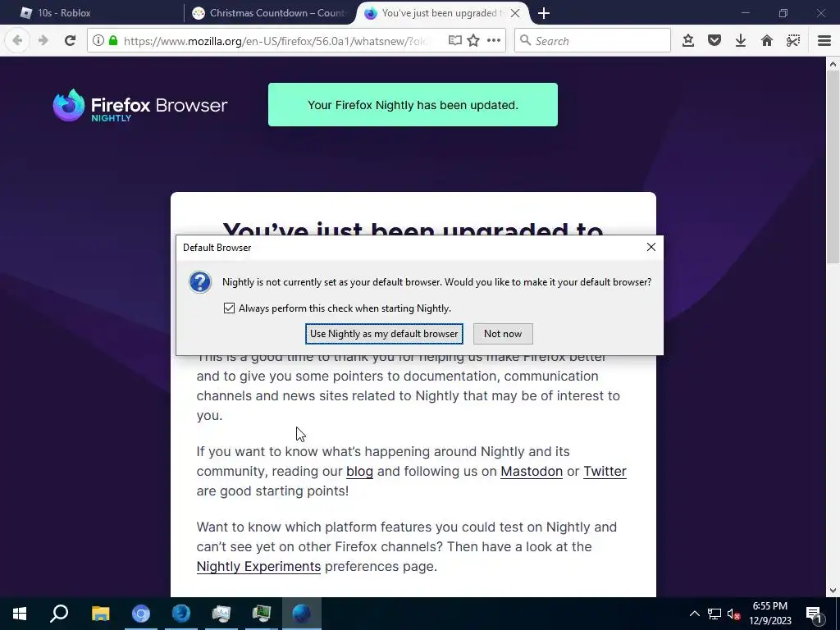Click the scrollbar down arrow

pos(833,591)
